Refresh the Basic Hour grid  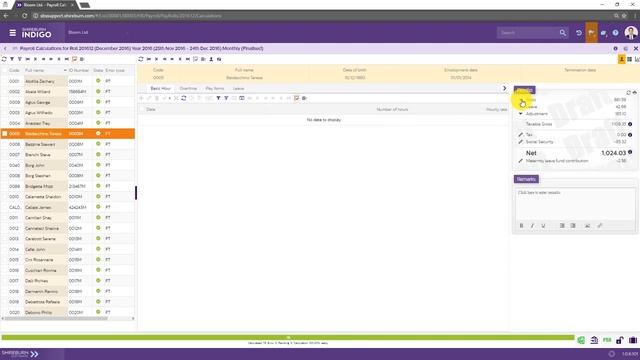[x=184, y=98]
